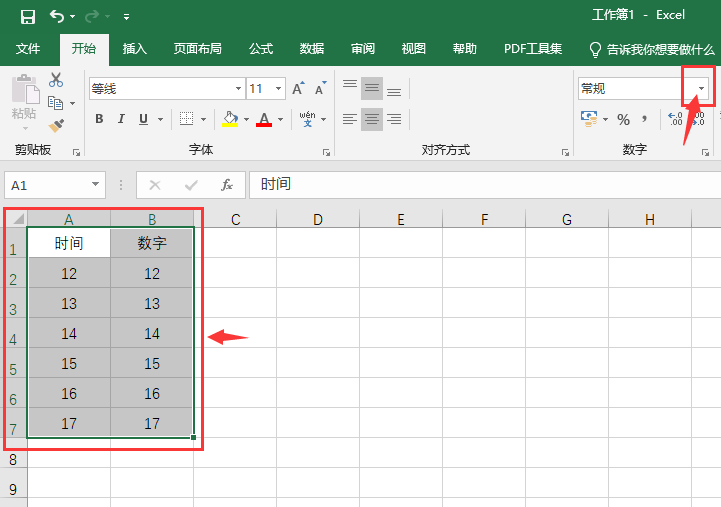Image resolution: width=721 pixels, height=507 pixels.
Task: Click the Align Right icon
Action: (394, 120)
